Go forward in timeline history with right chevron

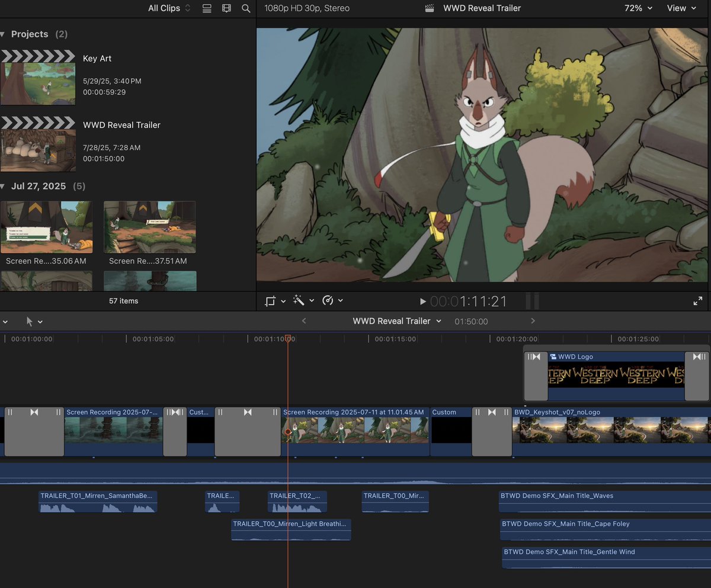coord(533,321)
